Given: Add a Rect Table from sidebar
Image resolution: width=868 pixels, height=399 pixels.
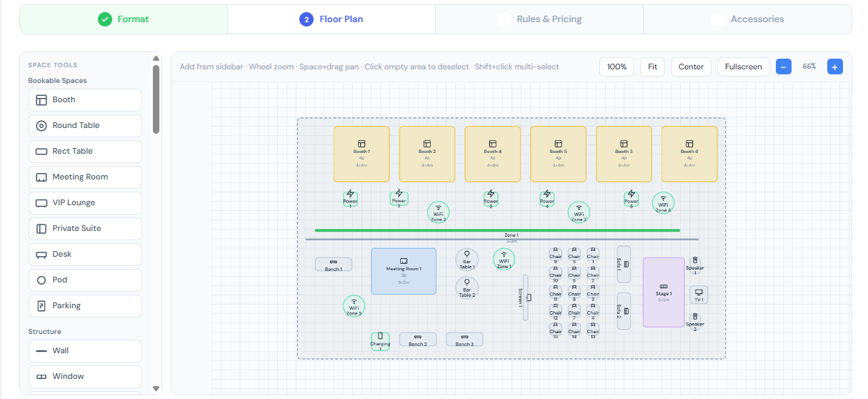Looking at the screenshot, I should click(85, 152).
